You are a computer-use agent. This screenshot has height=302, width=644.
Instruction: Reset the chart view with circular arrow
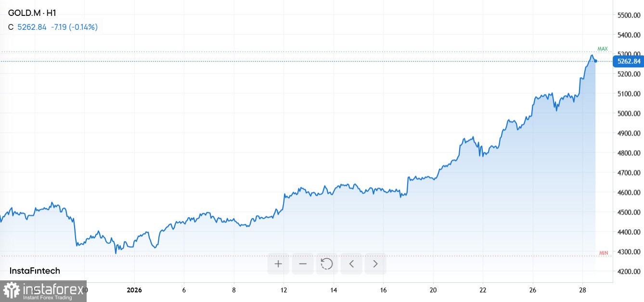[x=327, y=264]
